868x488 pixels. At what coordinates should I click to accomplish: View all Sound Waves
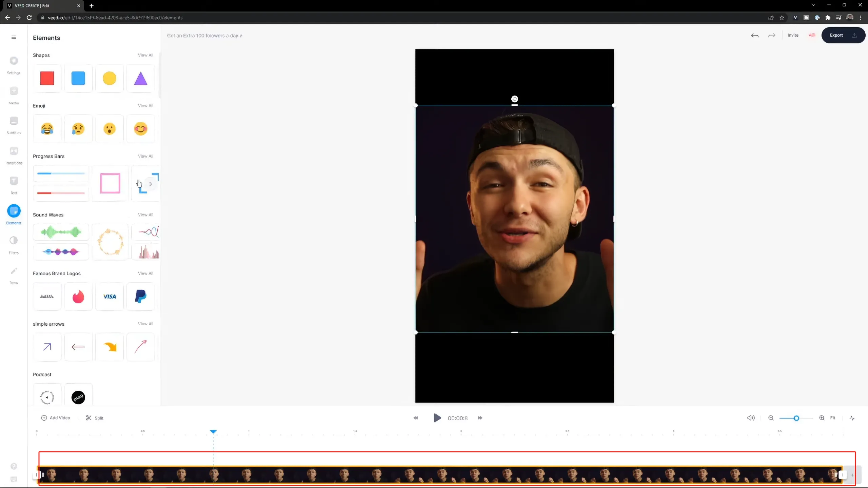[x=145, y=215]
